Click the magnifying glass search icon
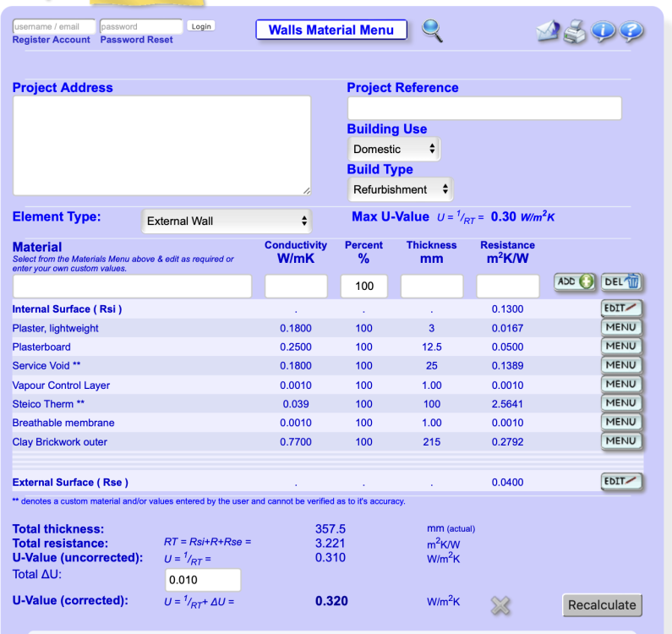Viewport: 672px width, 634px height. click(433, 31)
